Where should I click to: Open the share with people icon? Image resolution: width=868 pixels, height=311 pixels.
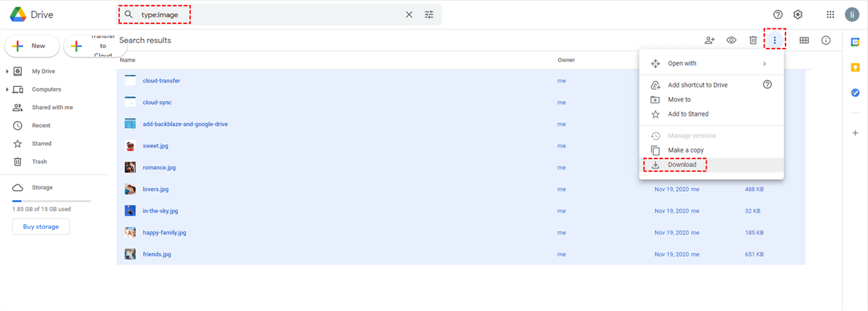pyautogui.click(x=710, y=41)
